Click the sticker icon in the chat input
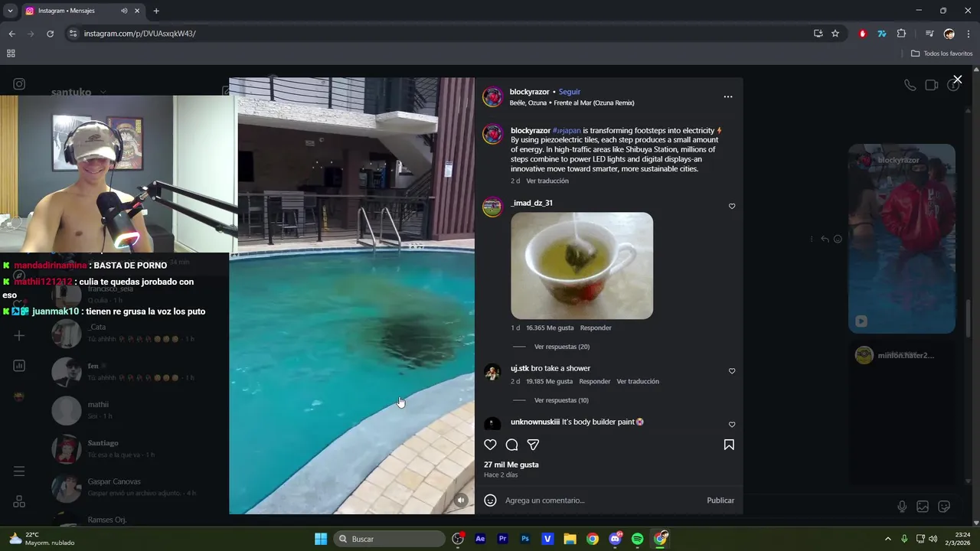Image resolution: width=980 pixels, height=551 pixels. coord(944,507)
